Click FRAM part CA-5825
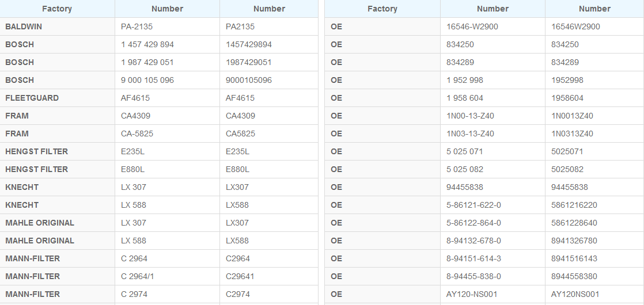The height and width of the screenshot is (305, 644). tap(137, 134)
